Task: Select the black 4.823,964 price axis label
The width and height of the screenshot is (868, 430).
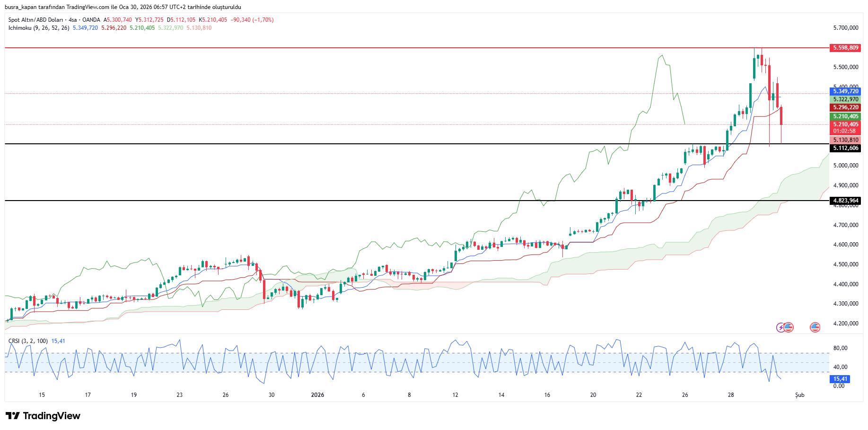Action: [x=845, y=201]
